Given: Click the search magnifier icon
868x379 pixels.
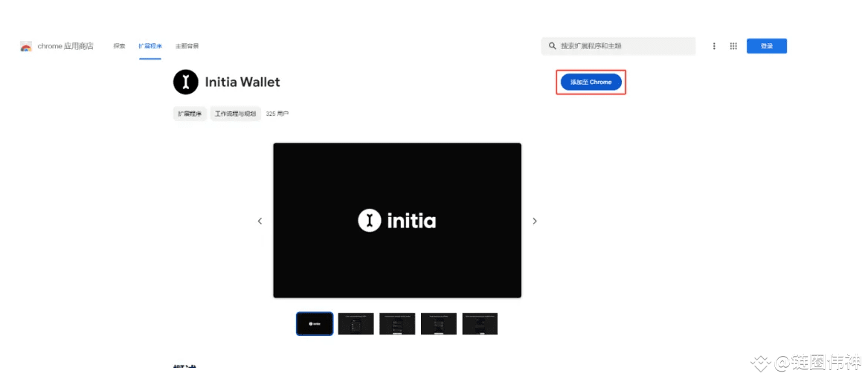Looking at the screenshot, I should [552, 46].
